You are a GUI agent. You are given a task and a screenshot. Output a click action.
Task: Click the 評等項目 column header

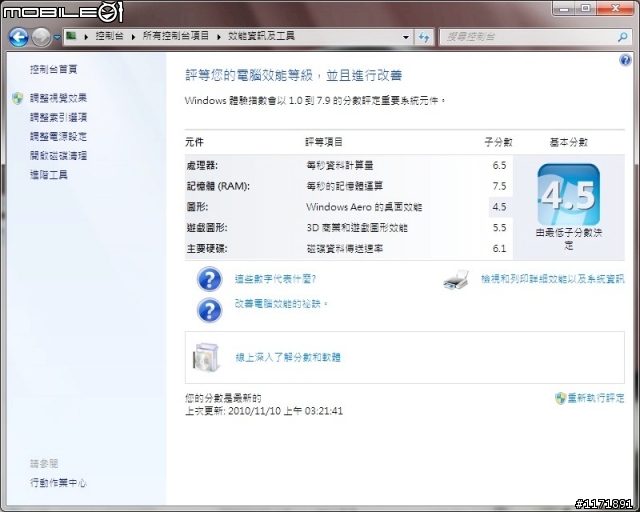point(324,142)
